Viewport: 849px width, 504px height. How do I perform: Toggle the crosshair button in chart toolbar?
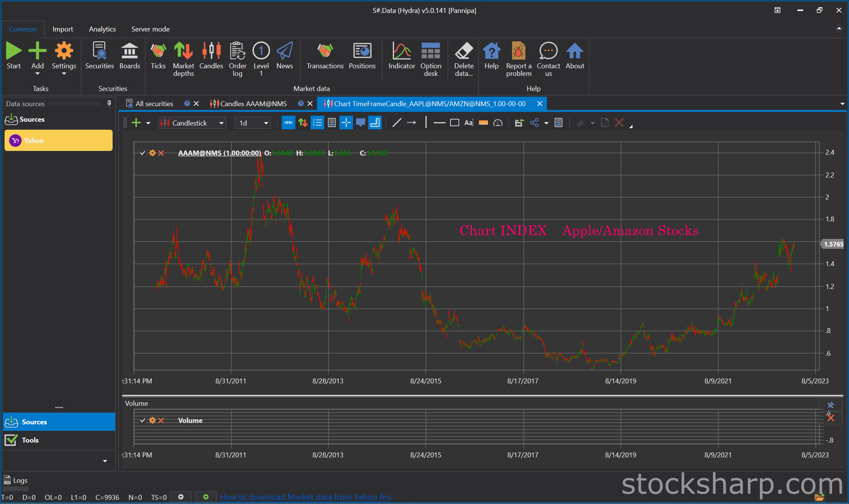point(346,123)
